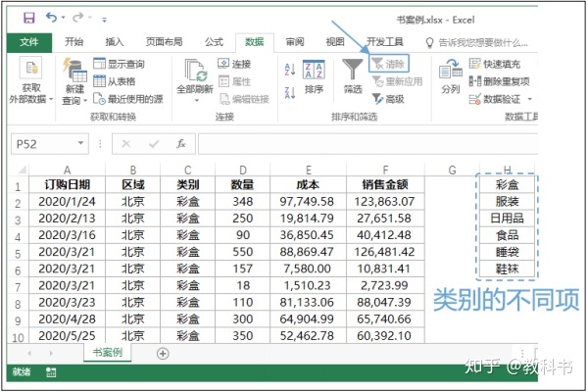
Task: Expand the 数据验证 dropdown arrow
Action: (529, 99)
